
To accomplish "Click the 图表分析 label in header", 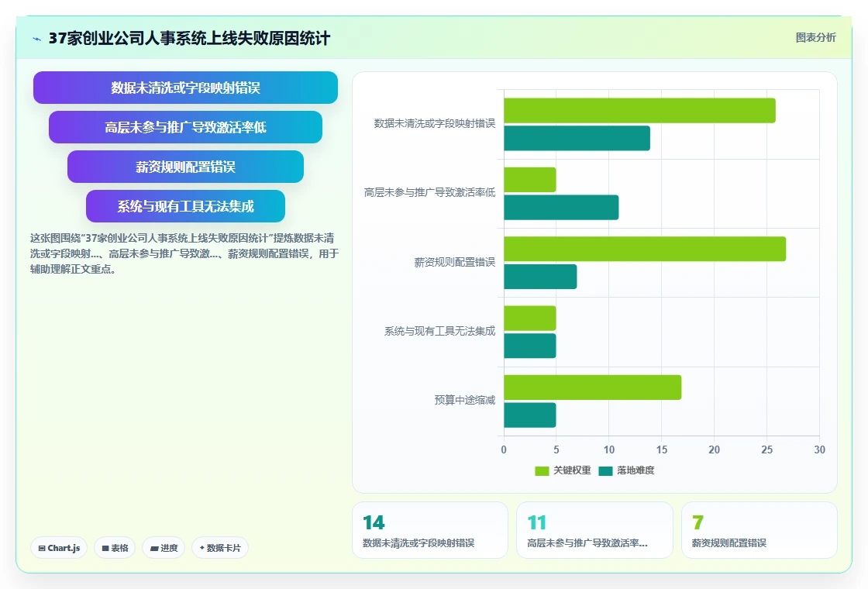I will (x=815, y=38).
